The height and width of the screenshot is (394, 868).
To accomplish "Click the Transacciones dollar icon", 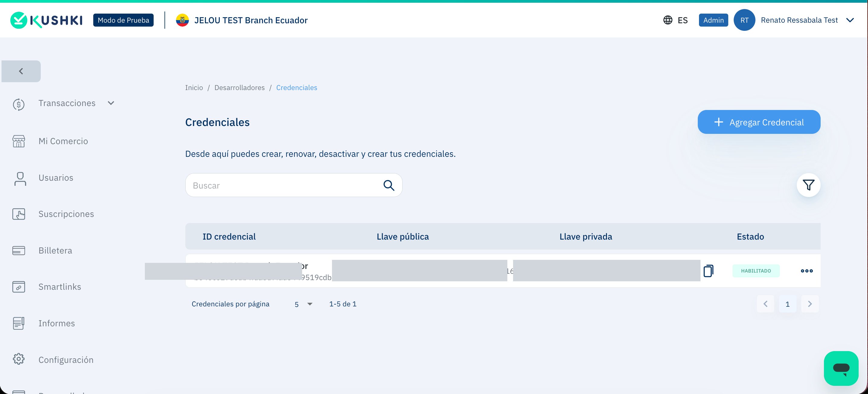I will click(x=18, y=104).
